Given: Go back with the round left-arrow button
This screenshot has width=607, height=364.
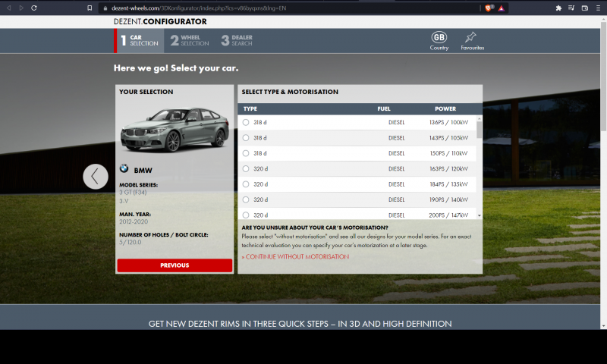Looking at the screenshot, I should click(x=96, y=177).
